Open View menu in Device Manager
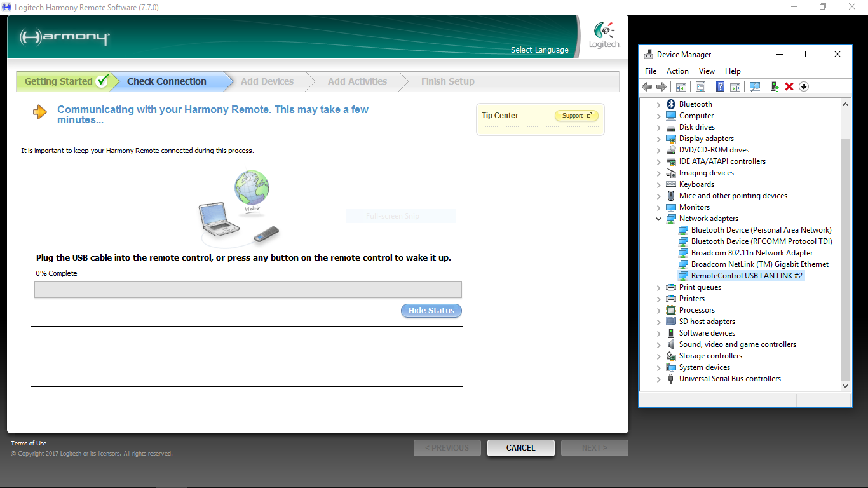The width and height of the screenshot is (868, 488). click(707, 71)
